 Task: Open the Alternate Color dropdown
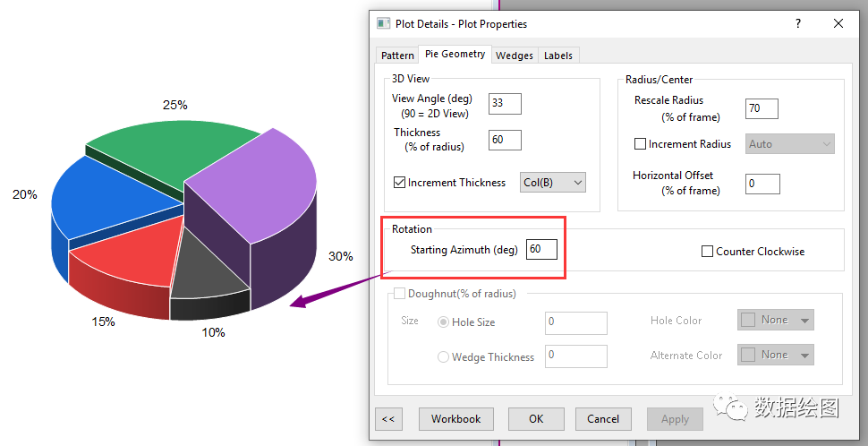click(776, 355)
